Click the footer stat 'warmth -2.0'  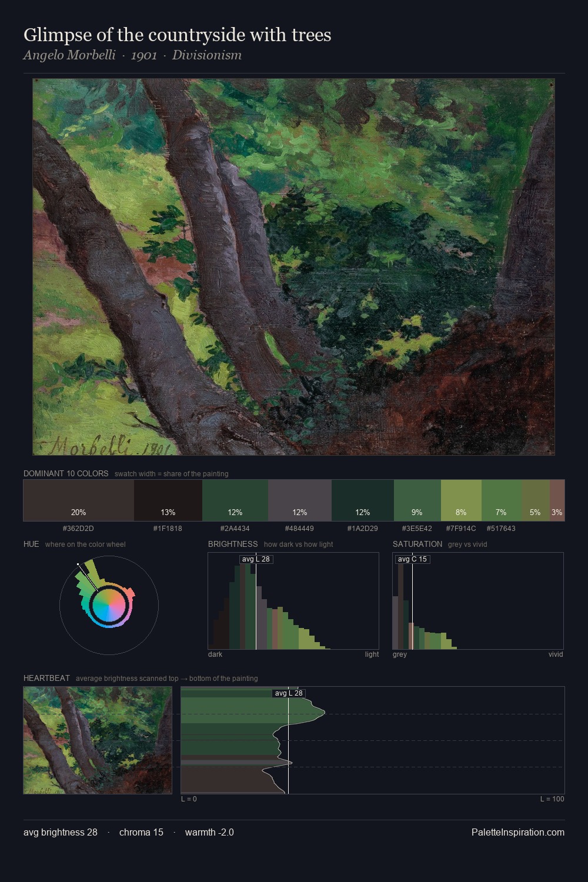[209, 832]
